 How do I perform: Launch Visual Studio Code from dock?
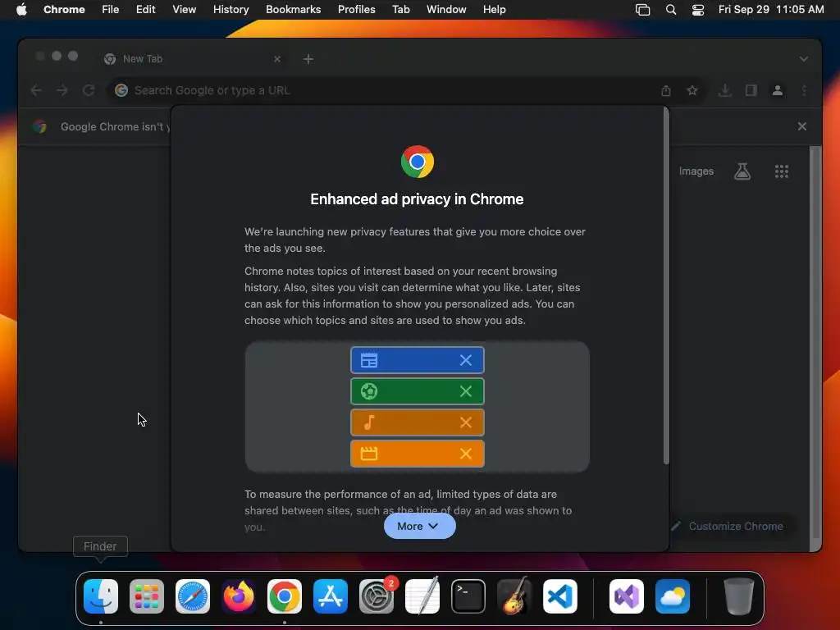point(559,596)
